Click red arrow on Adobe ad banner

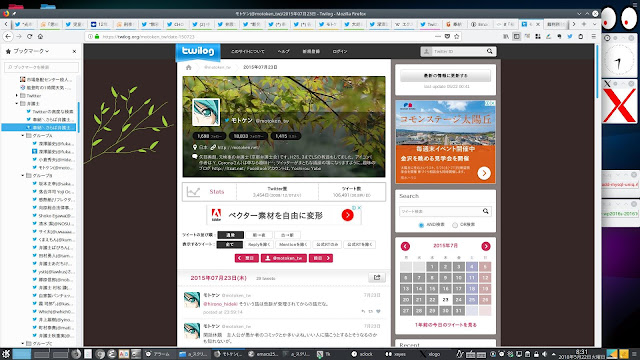click(x=347, y=215)
